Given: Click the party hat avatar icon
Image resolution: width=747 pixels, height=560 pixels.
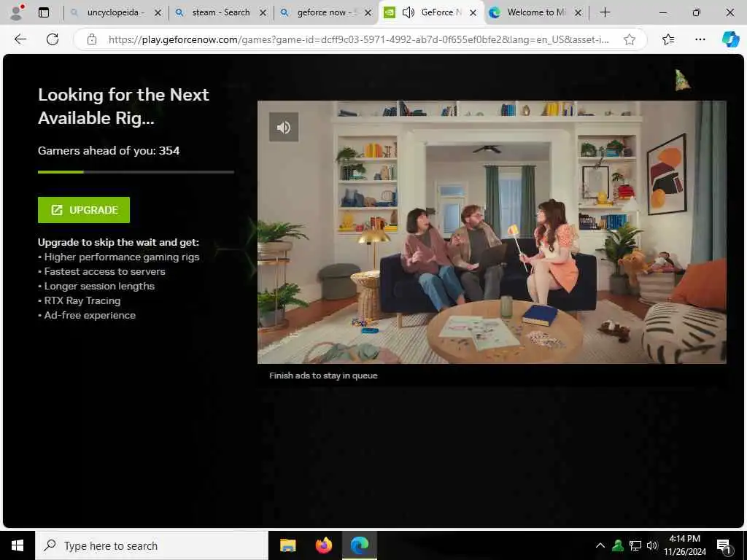Looking at the screenshot, I should [x=683, y=80].
